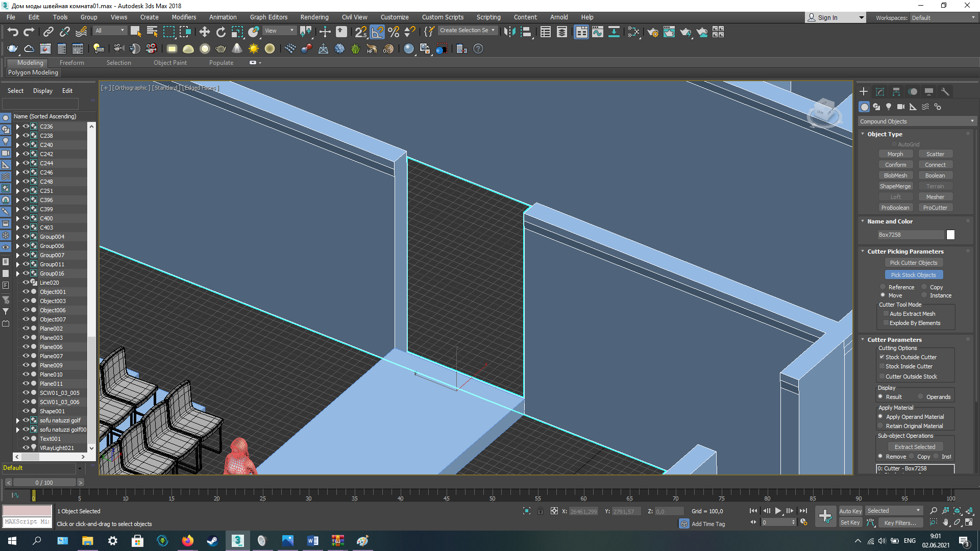Click the Undo arrow icon
The width and height of the screenshot is (980, 551).
point(13,32)
